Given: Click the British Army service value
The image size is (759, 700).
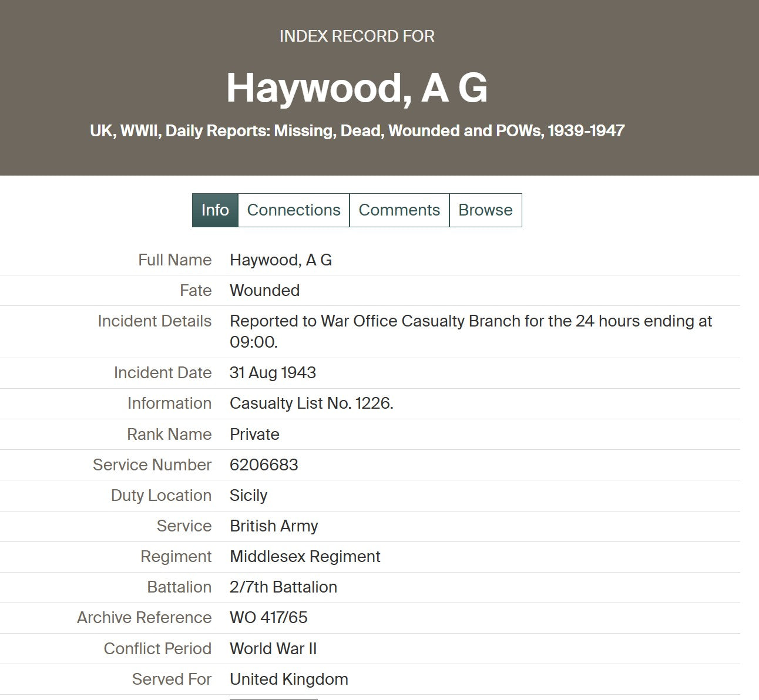Looking at the screenshot, I should [x=274, y=526].
